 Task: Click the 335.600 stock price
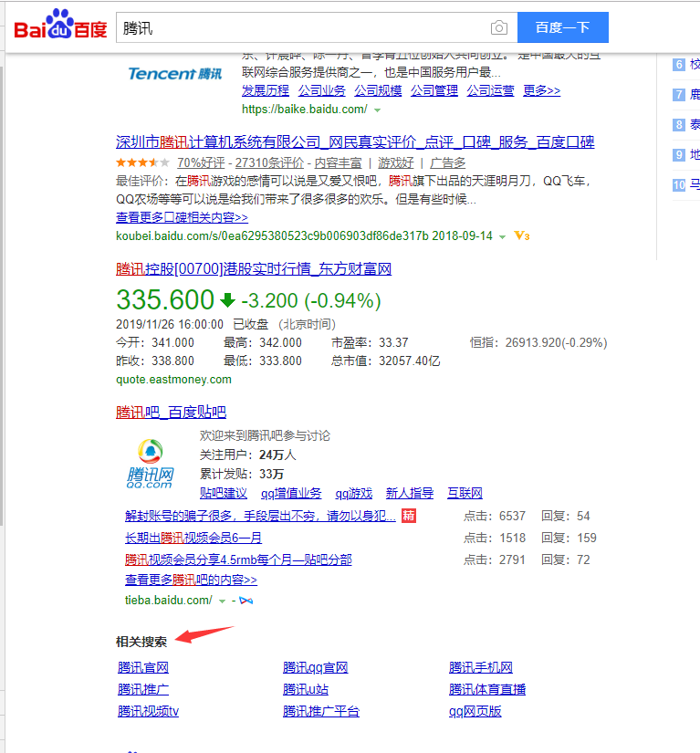tap(165, 299)
